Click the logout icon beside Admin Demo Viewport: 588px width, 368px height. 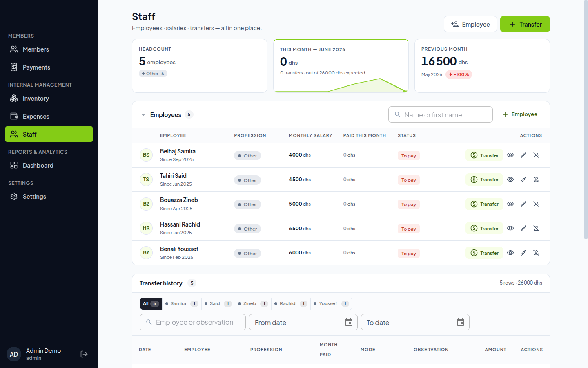pos(84,354)
